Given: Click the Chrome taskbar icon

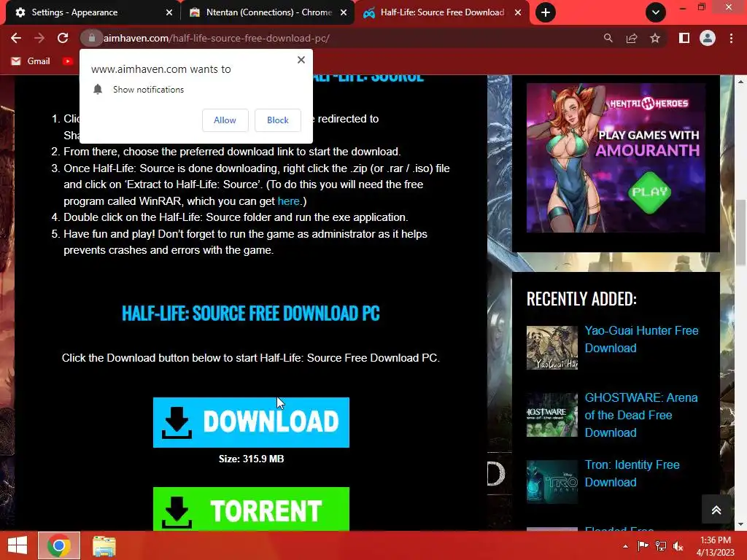Looking at the screenshot, I should (59, 545).
